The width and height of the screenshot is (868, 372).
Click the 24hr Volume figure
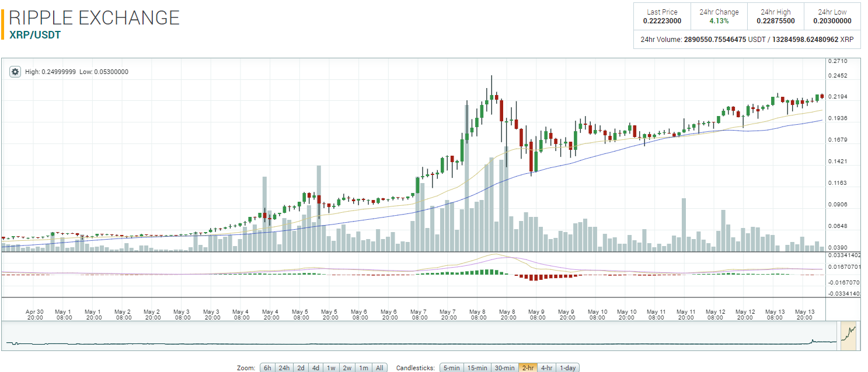tap(749, 40)
